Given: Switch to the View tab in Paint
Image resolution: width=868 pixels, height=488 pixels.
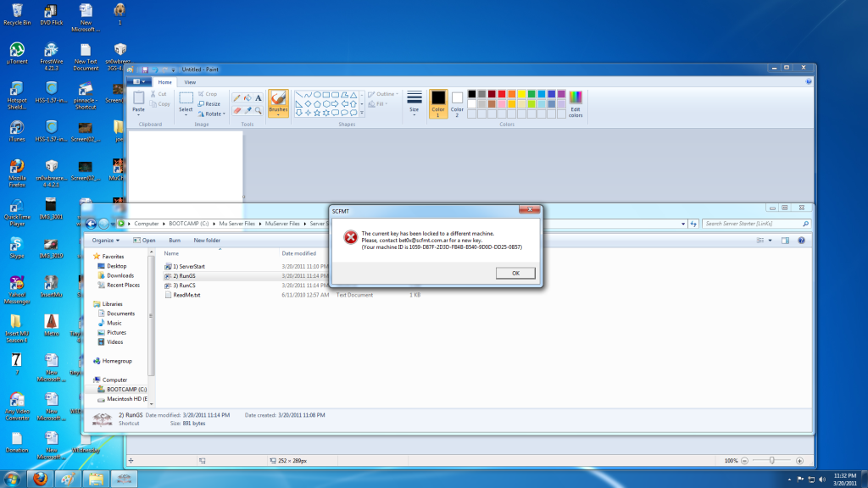Looking at the screenshot, I should coord(190,82).
